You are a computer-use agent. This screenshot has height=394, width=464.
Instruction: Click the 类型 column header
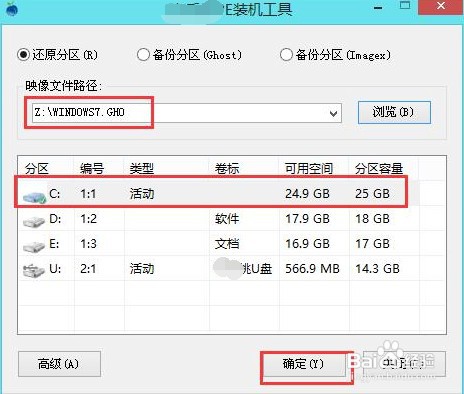142,169
